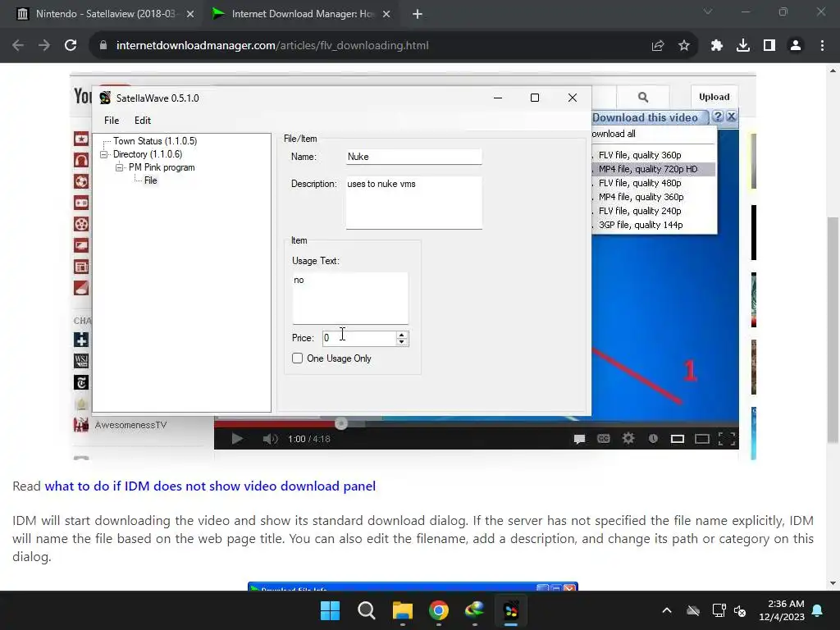Share this page icon
The height and width of the screenshot is (630, 840).
coord(658,46)
